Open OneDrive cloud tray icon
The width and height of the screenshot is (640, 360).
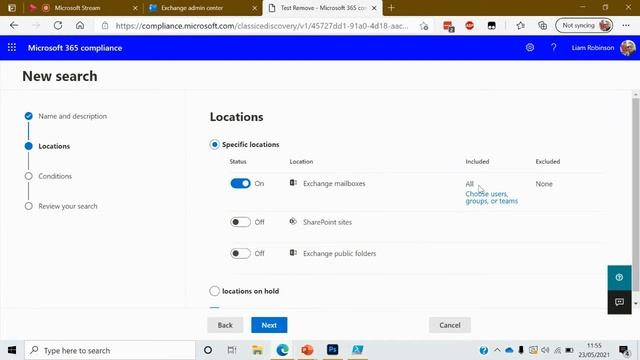coord(509,350)
